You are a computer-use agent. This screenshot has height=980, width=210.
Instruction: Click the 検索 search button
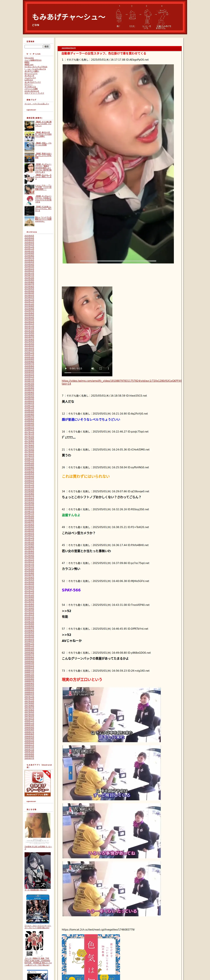click(46, 46)
